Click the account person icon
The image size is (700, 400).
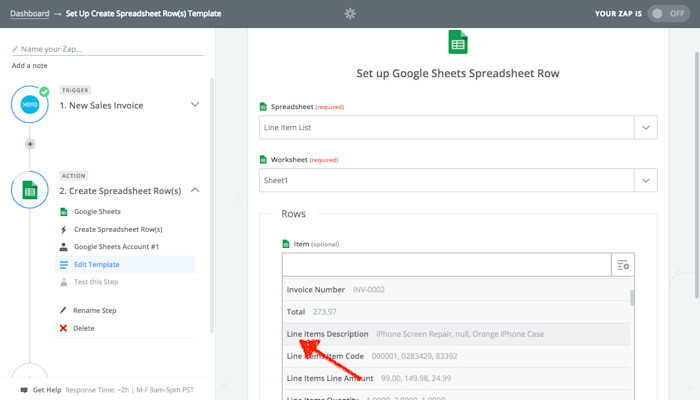(63, 247)
